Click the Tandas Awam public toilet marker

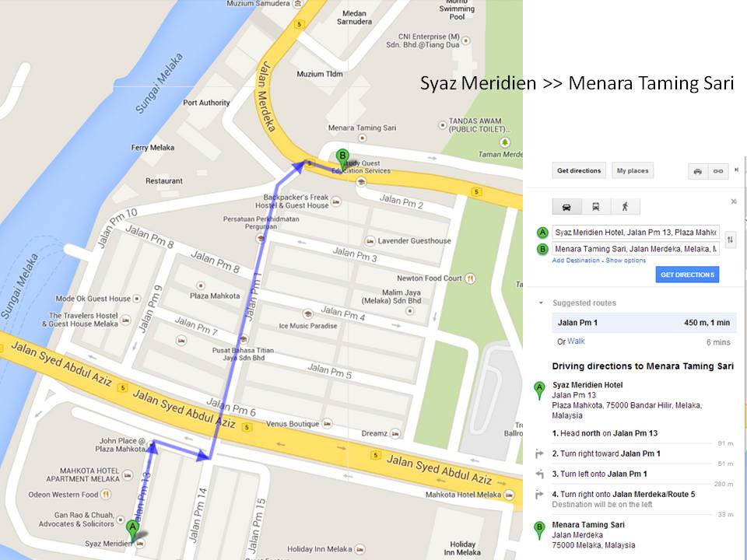(x=442, y=125)
